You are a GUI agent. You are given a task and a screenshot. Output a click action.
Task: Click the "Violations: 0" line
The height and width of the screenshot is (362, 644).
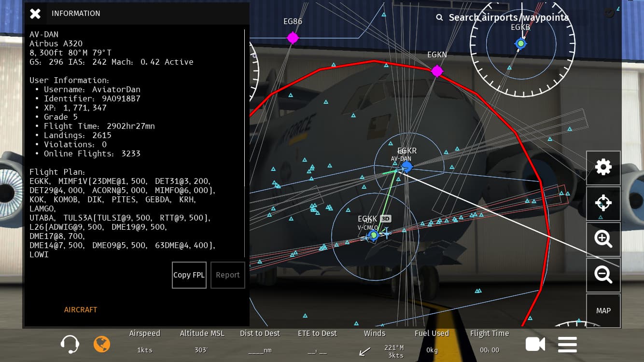pos(75,144)
